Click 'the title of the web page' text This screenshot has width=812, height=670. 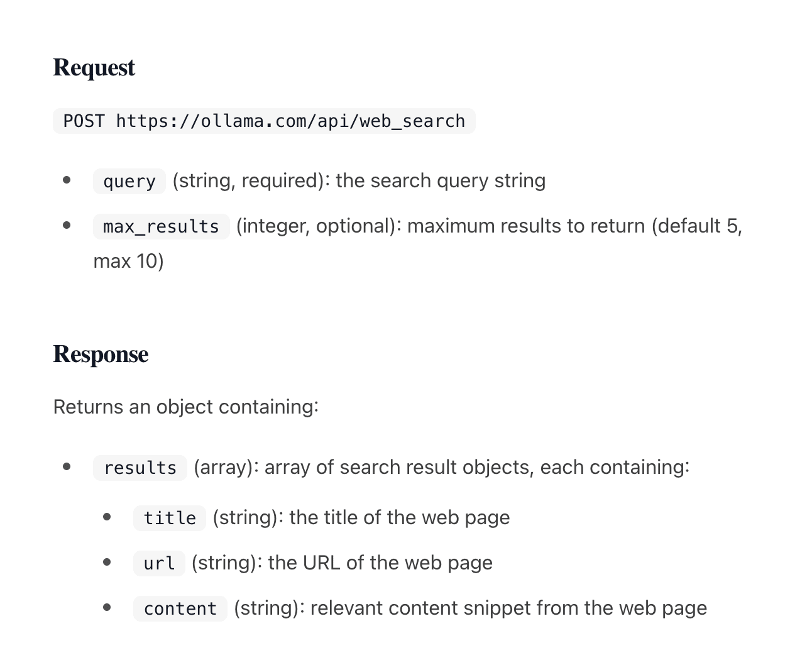[400, 517]
